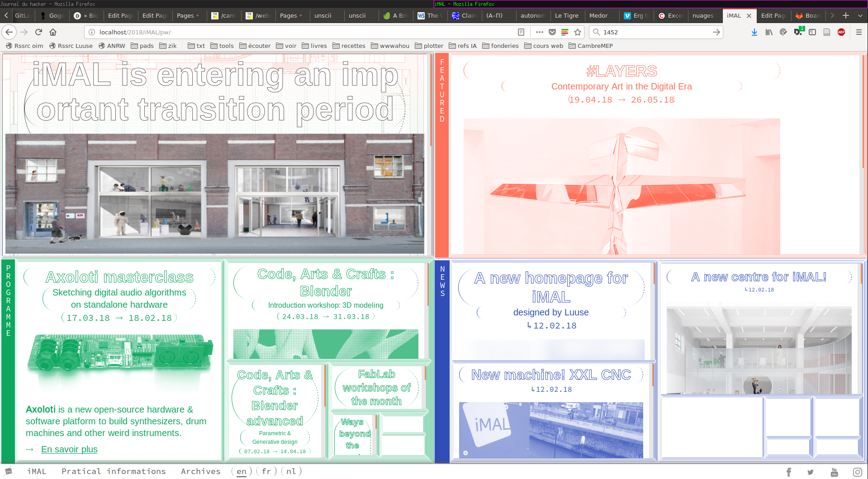Click the Firefox reload page icon

pos(38,32)
